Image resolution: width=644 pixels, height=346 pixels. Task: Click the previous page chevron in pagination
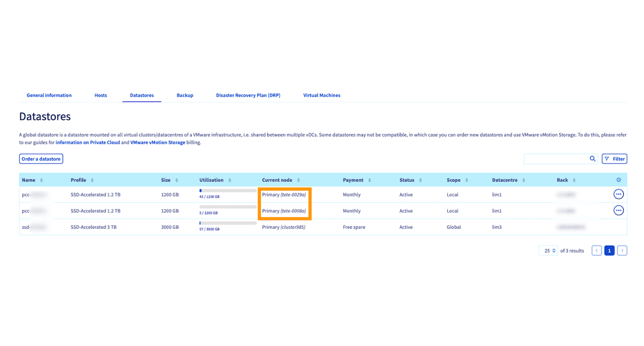pyautogui.click(x=596, y=250)
